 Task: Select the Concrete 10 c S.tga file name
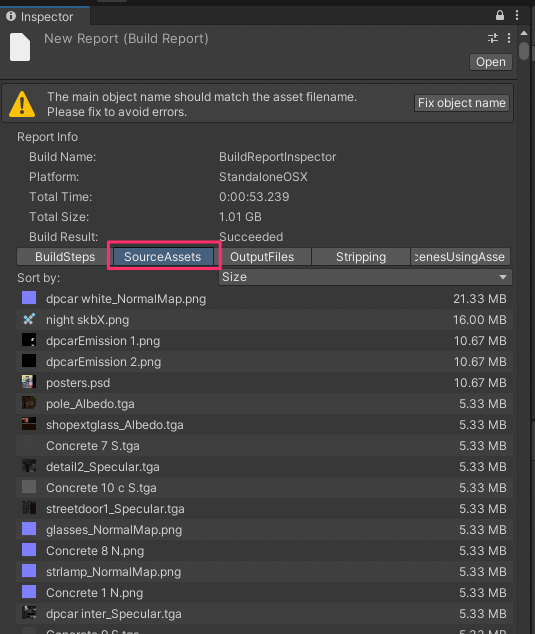tap(101, 488)
